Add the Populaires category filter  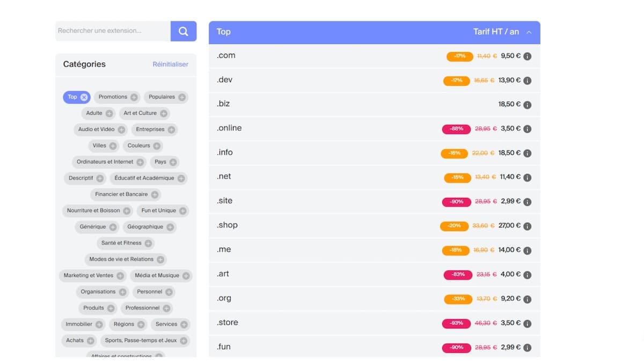(x=166, y=97)
